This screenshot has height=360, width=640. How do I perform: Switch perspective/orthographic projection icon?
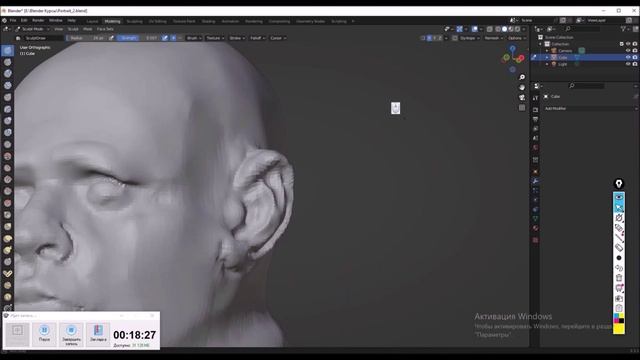pos(522,108)
